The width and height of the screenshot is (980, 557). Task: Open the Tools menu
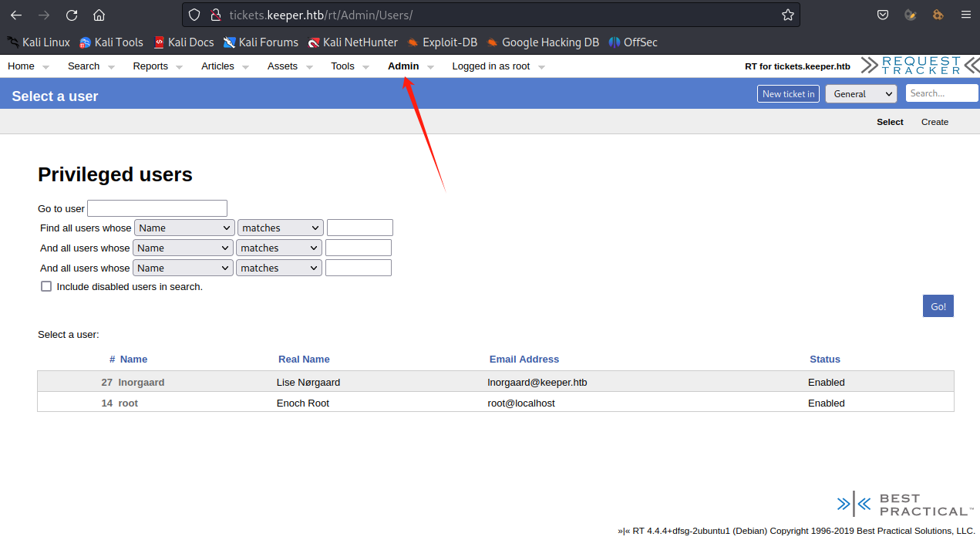[x=343, y=66]
